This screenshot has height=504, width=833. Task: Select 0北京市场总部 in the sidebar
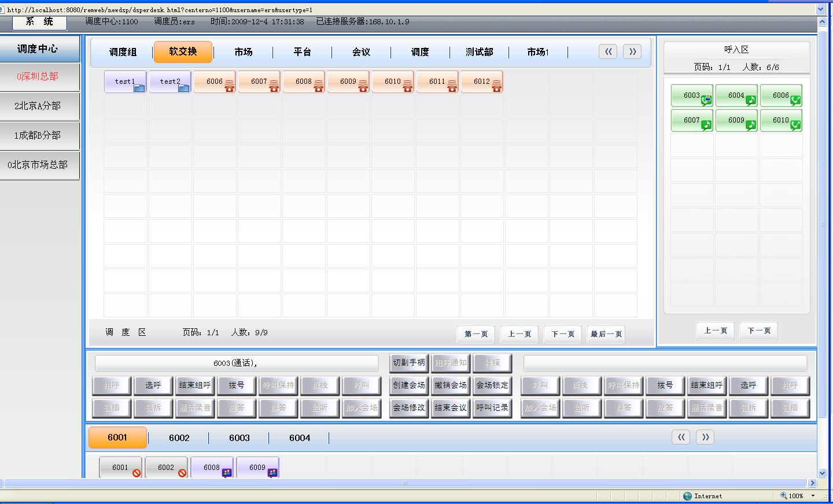coord(39,165)
